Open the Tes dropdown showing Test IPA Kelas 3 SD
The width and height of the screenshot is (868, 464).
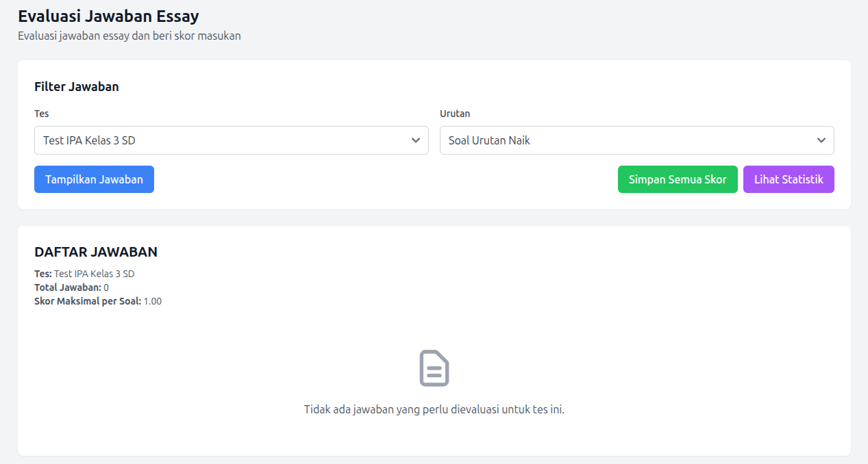(231, 140)
